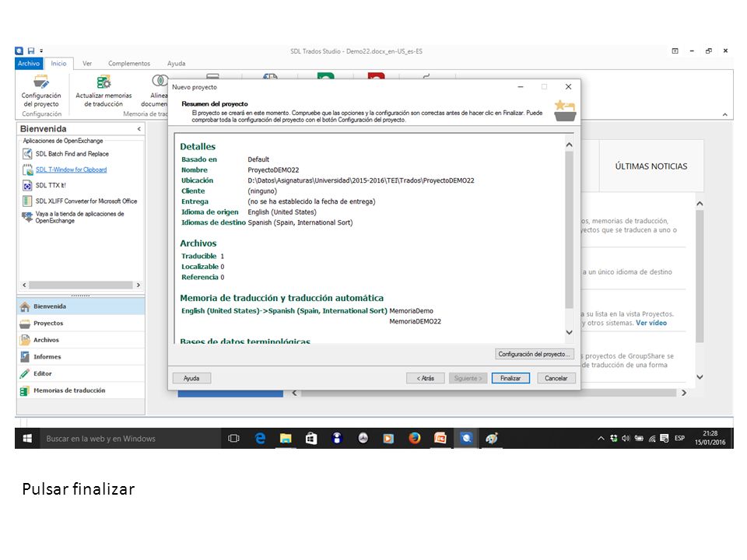
Task: Click right arrow of the Bienvenida panel scrollbar
Action: (x=139, y=285)
